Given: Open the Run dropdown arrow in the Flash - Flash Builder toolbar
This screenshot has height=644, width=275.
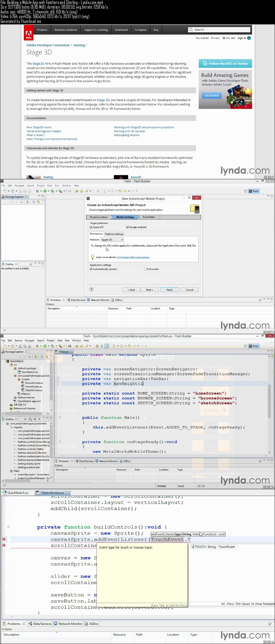Looking at the screenshot, I should (49, 191).
